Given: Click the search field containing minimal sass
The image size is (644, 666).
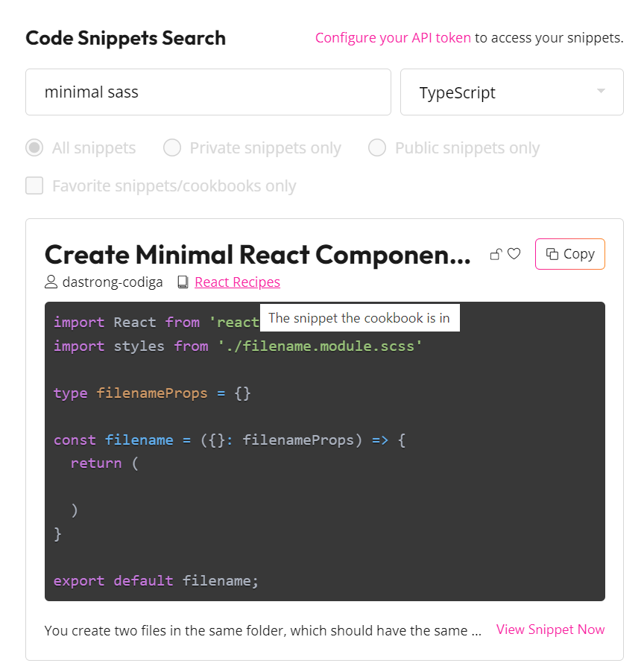Looking at the screenshot, I should click(208, 92).
